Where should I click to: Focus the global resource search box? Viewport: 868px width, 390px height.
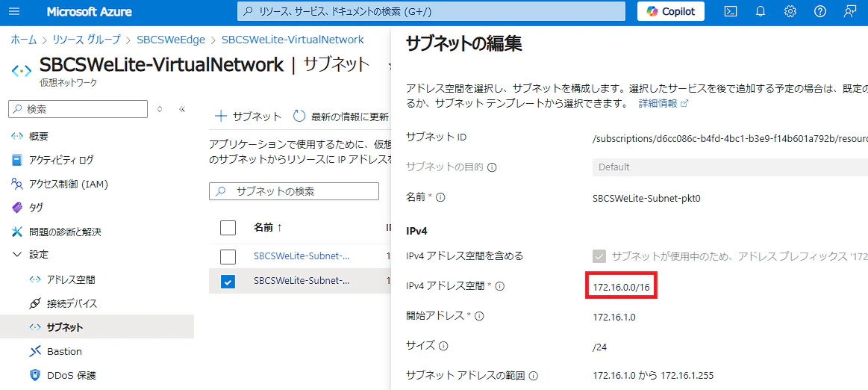tap(431, 12)
